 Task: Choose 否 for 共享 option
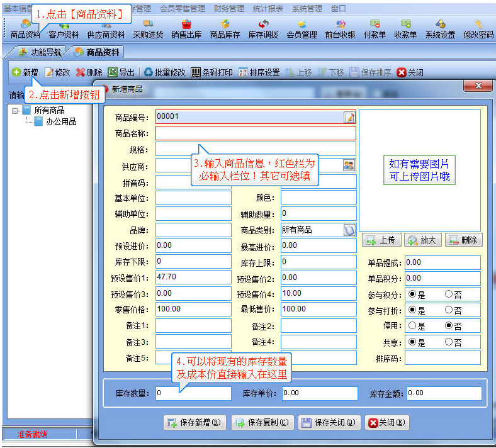449,342
